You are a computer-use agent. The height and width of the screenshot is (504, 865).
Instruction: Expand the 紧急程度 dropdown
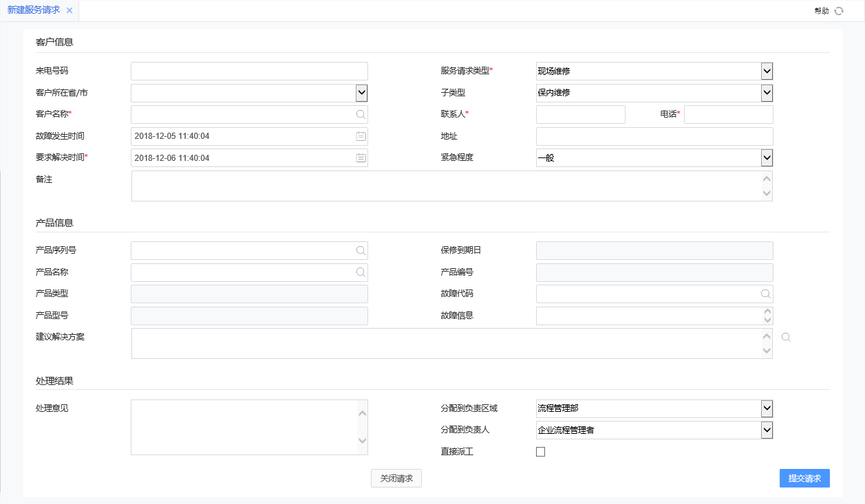(x=767, y=158)
